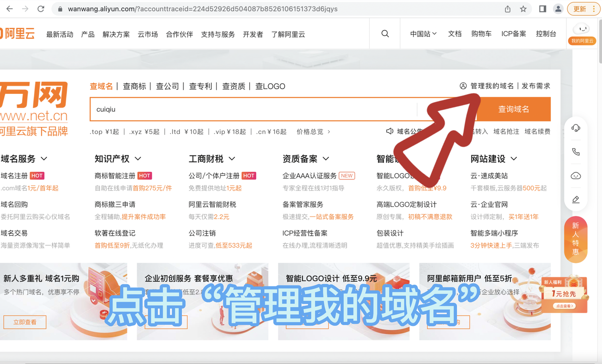The height and width of the screenshot is (364, 602).
Task: Select the 查域名 search tab
Action: click(x=102, y=86)
